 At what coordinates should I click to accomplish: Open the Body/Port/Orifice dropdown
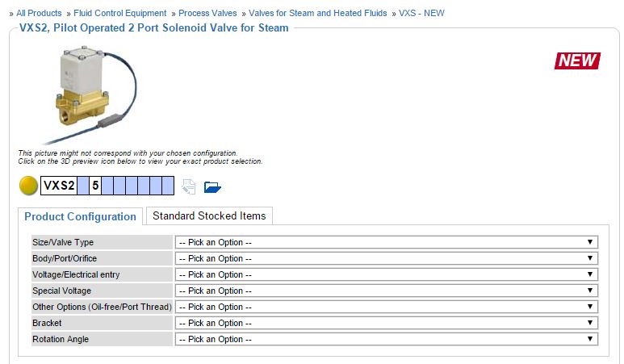point(387,258)
